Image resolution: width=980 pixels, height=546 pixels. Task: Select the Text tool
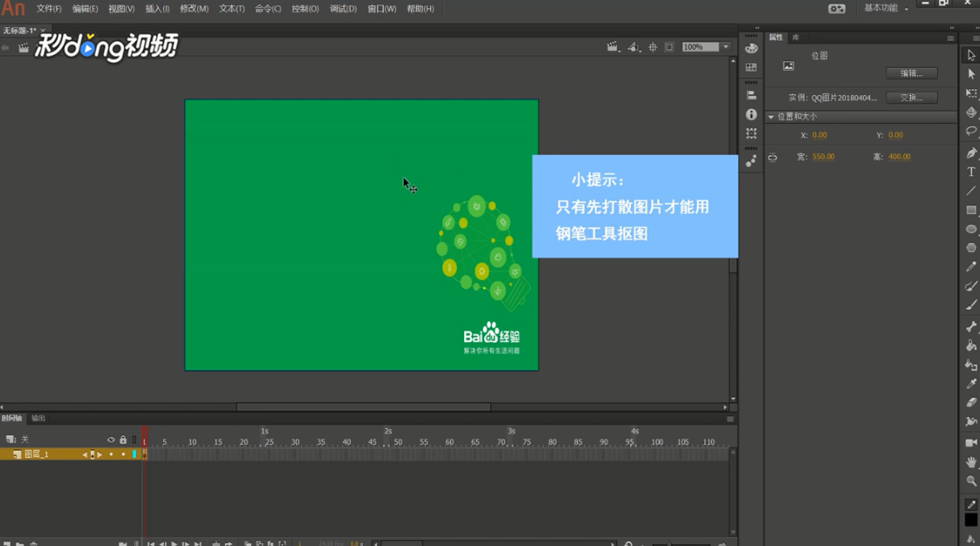point(970,172)
